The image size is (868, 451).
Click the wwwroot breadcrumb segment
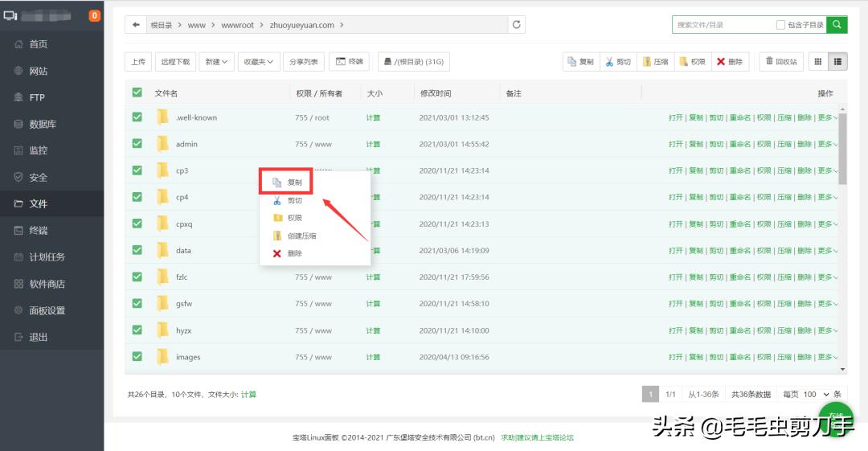pyautogui.click(x=237, y=25)
